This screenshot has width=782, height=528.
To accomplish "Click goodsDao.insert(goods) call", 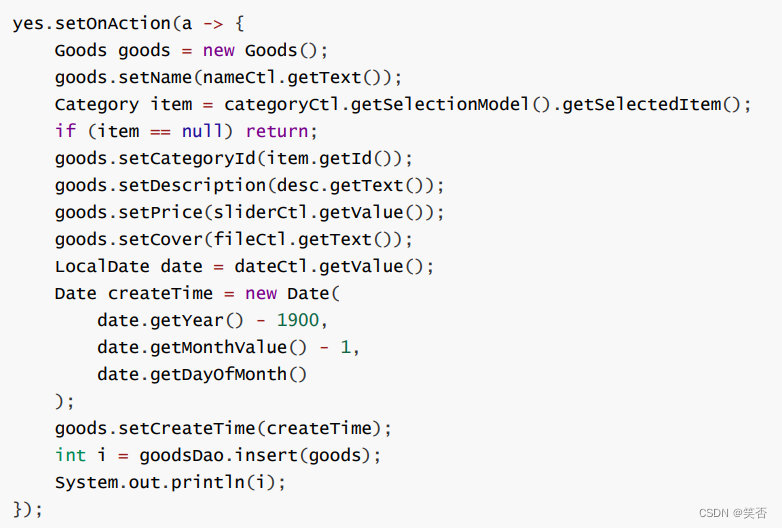I will (x=254, y=455).
